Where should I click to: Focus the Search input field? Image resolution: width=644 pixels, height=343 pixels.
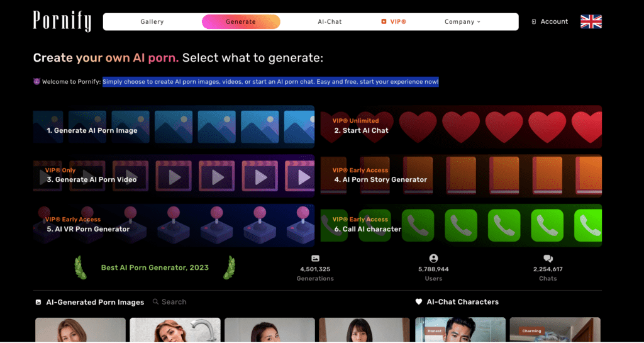pyautogui.click(x=174, y=302)
